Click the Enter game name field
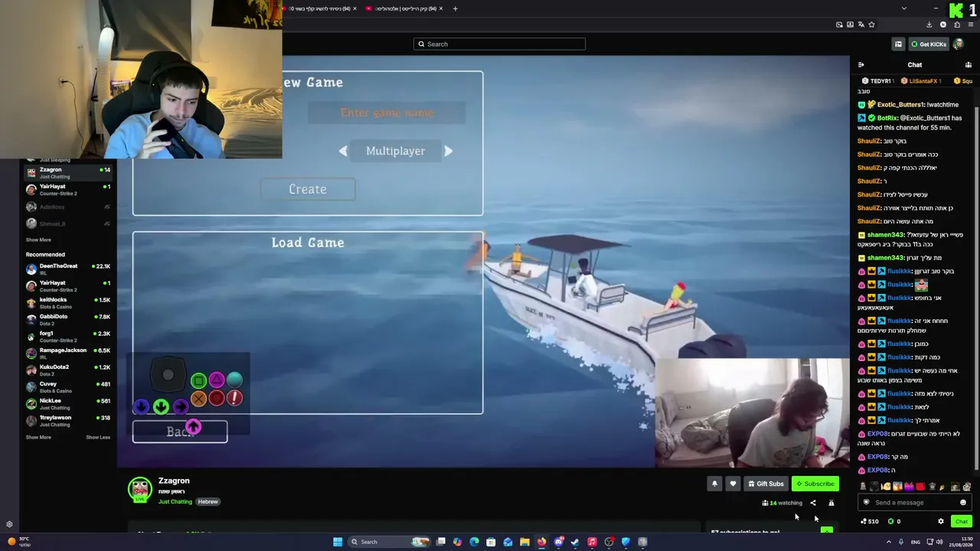Screen dimensions: 980x551 (387, 112)
